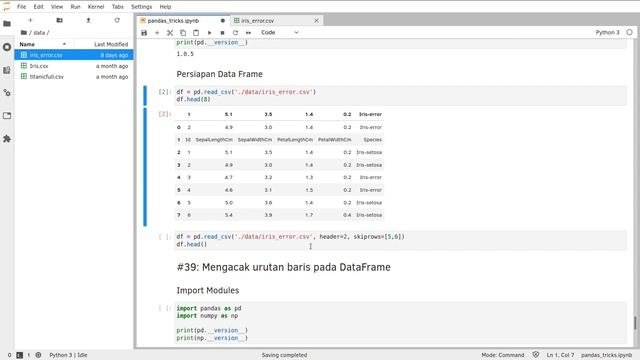Screen dimensions: 640x360
Task: Open the cell type Code dropdown
Action: (280, 33)
